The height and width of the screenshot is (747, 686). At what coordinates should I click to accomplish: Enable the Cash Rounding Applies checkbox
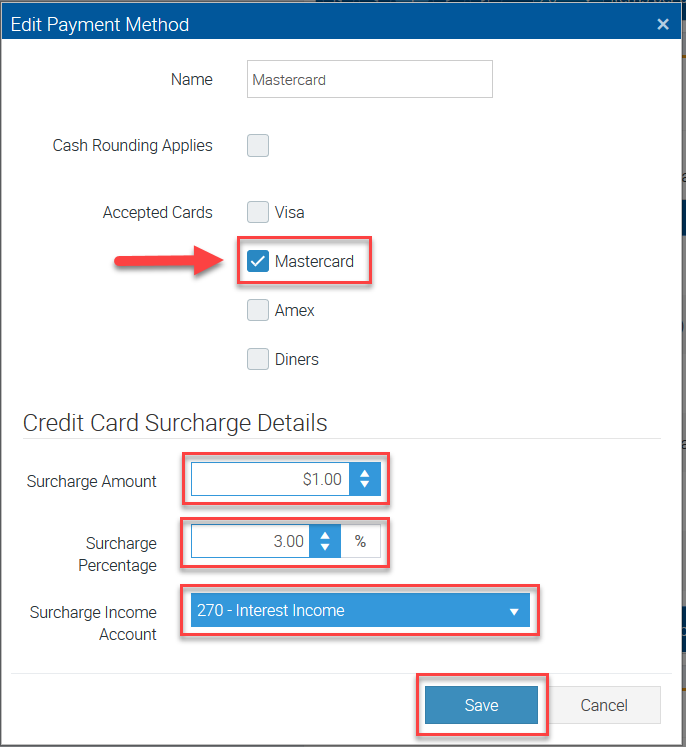click(258, 146)
